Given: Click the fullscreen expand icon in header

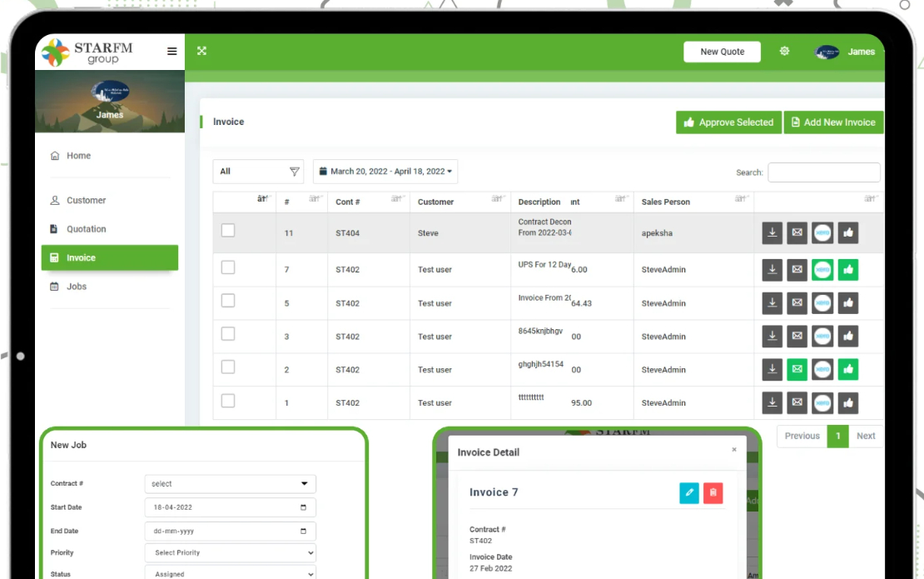Looking at the screenshot, I should coord(201,51).
